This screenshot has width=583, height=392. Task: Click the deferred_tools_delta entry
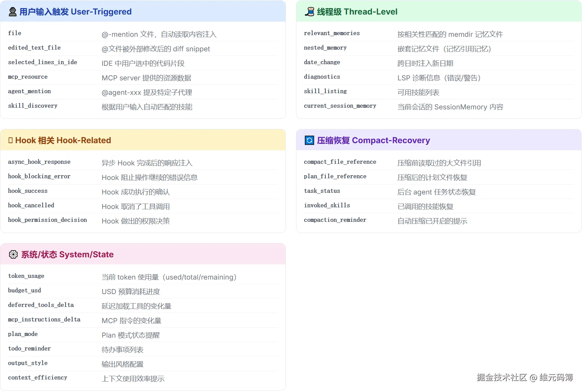coord(41,305)
